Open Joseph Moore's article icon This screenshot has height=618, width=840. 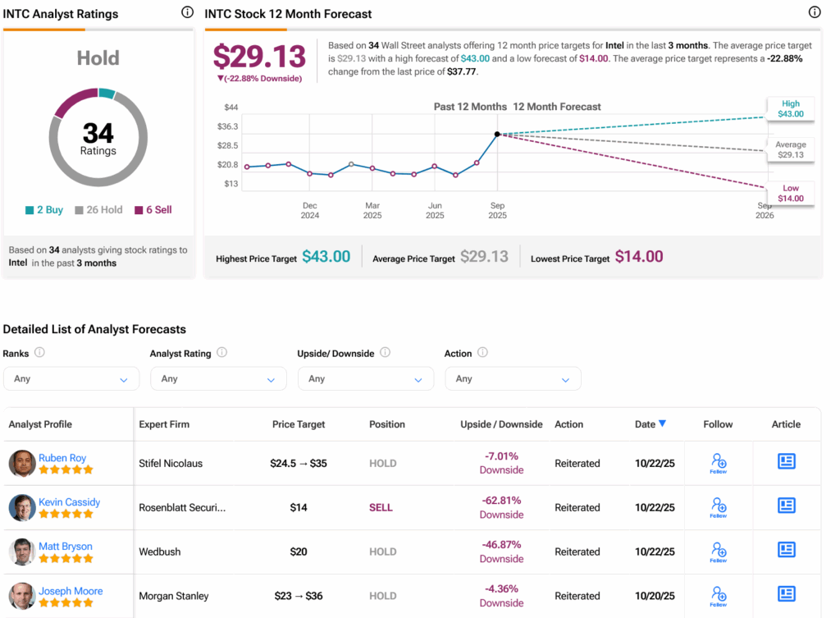pos(786,594)
